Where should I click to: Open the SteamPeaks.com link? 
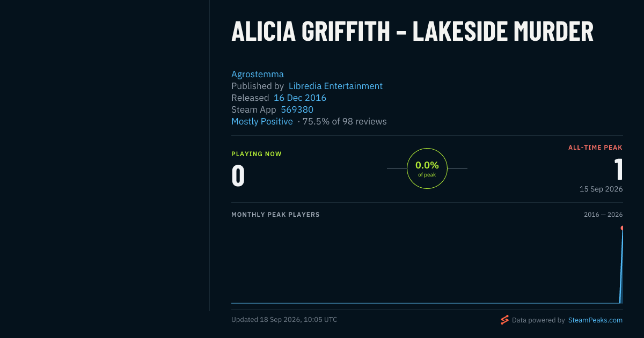[x=595, y=320]
